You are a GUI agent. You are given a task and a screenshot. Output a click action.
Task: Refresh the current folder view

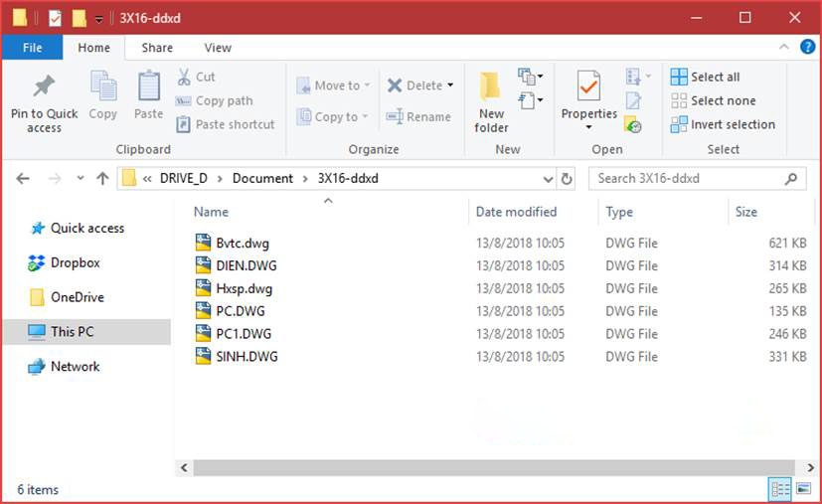[x=567, y=179]
